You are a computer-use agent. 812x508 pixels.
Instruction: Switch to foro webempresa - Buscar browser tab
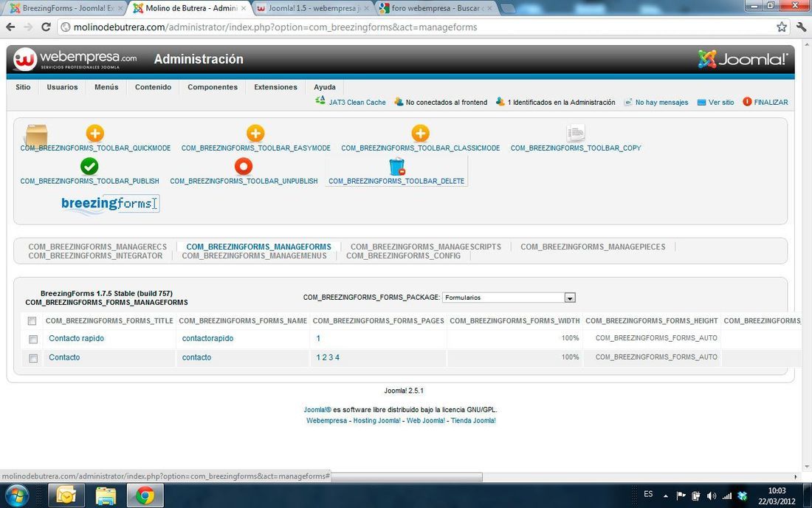coord(436,8)
